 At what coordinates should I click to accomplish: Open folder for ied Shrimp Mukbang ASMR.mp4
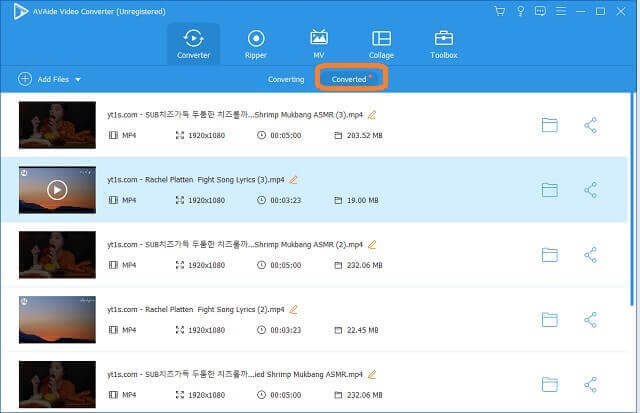(x=550, y=384)
